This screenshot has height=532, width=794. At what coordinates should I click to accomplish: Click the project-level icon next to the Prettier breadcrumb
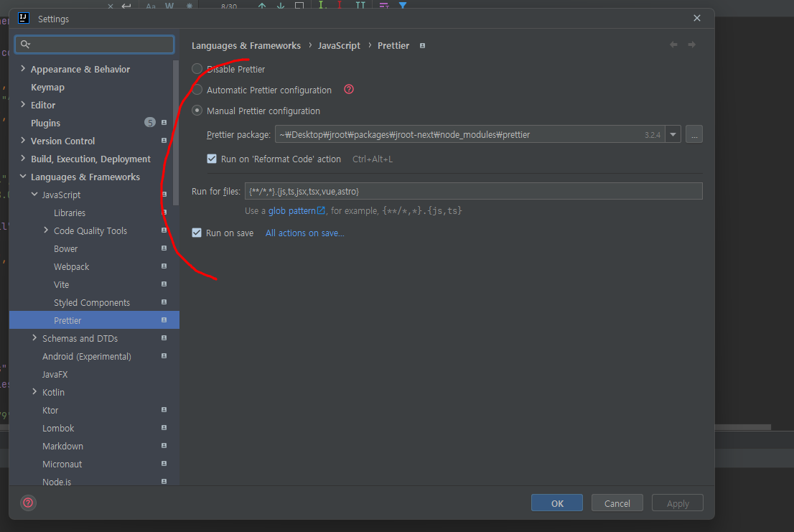click(x=422, y=45)
